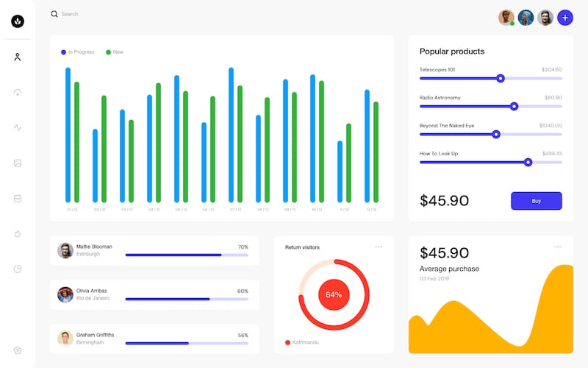This screenshot has width=588, height=368.
Task: Toggle the In Progress legend series
Action: coord(78,52)
